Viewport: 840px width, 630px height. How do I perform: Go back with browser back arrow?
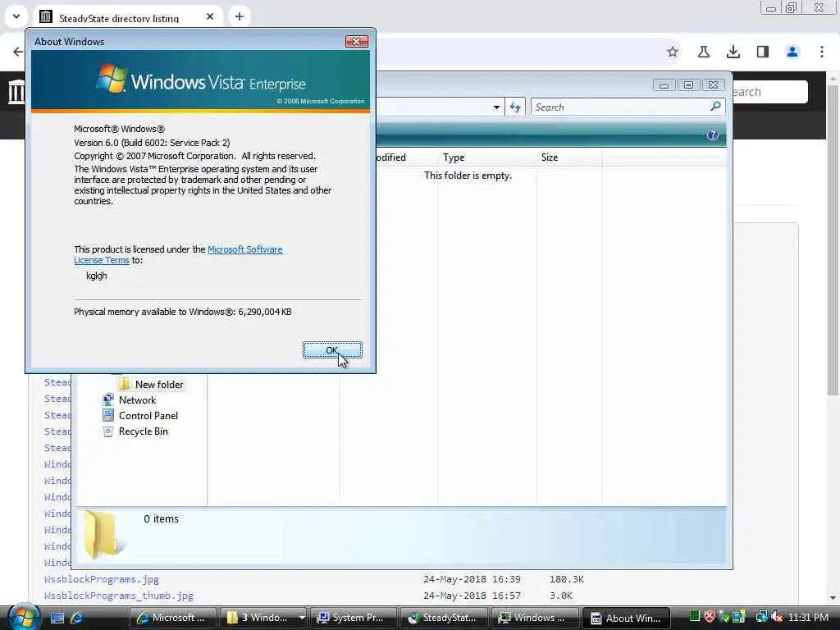pyautogui.click(x=18, y=52)
